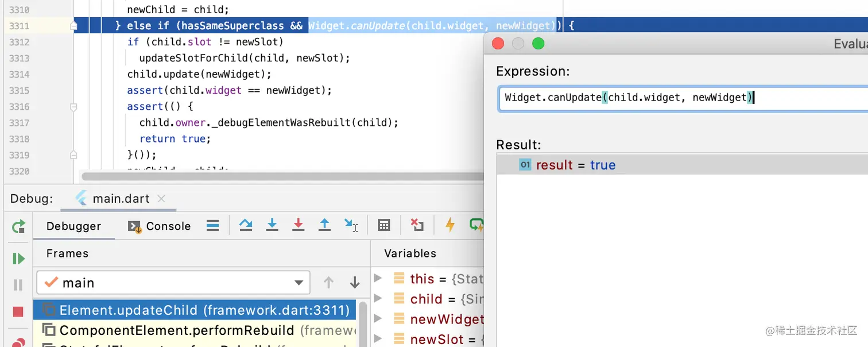Select Element.updateChild frame
The width and height of the screenshot is (868, 347).
click(195, 310)
